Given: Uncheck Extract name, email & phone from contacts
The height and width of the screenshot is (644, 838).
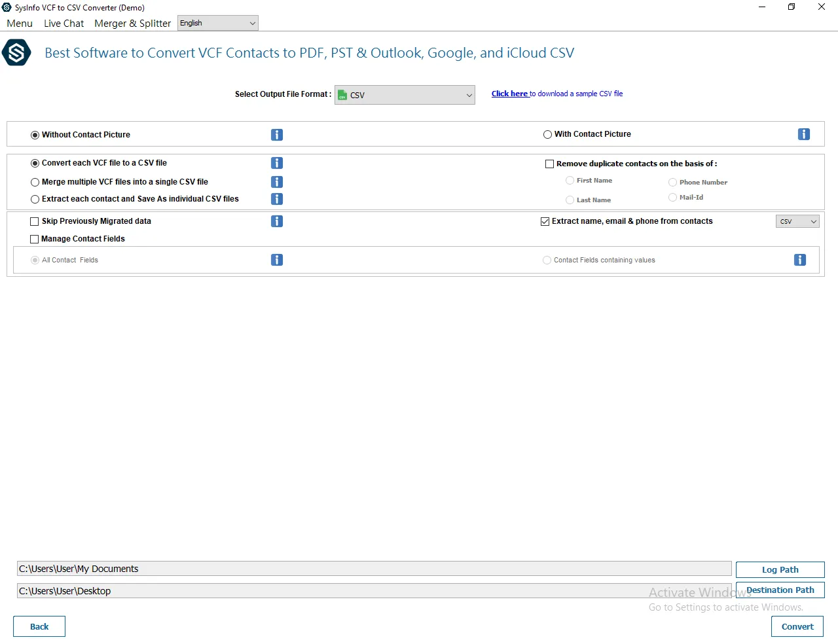Looking at the screenshot, I should [x=545, y=221].
